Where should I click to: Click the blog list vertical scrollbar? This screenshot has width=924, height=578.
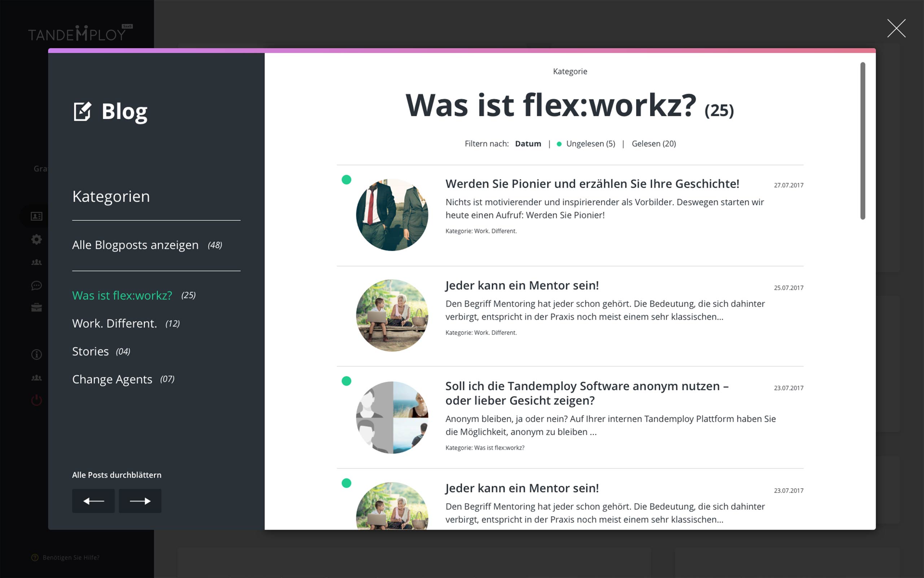[863, 141]
